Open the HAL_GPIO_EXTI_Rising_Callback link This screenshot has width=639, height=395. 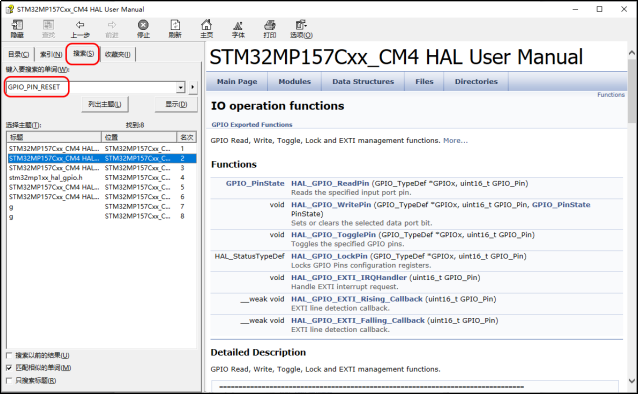(x=357, y=299)
